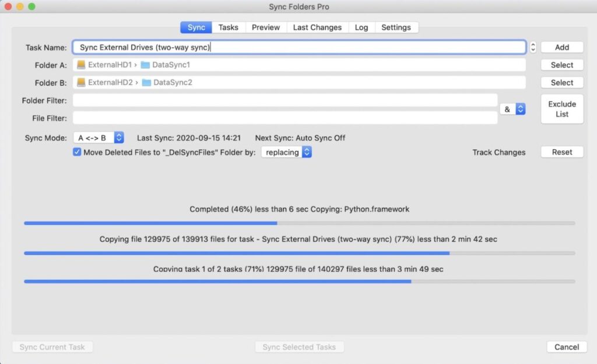Click into the Folder Filter text field

pyautogui.click(x=285, y=100)
